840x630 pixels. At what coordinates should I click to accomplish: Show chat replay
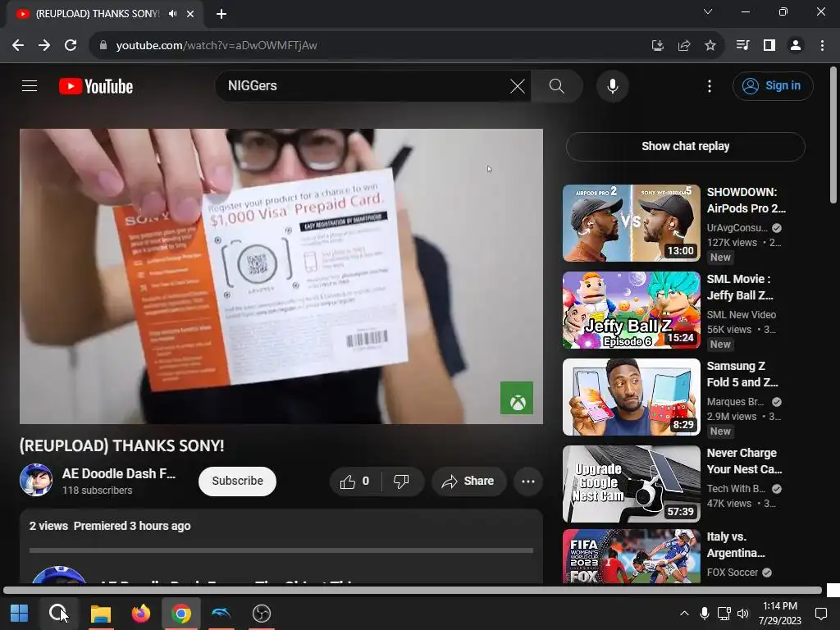pyautogui.click(x=685, y=146)
